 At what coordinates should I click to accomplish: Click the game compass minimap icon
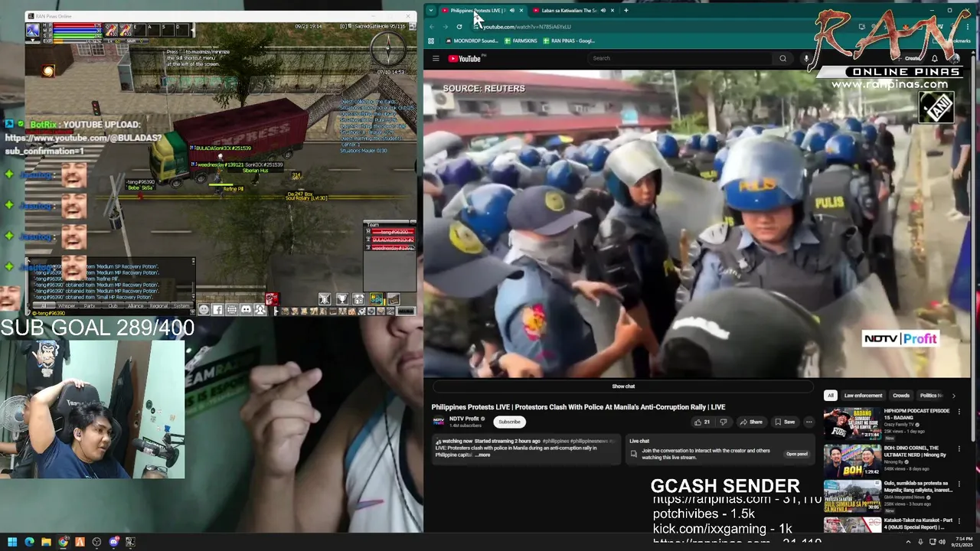click(388, 49)
